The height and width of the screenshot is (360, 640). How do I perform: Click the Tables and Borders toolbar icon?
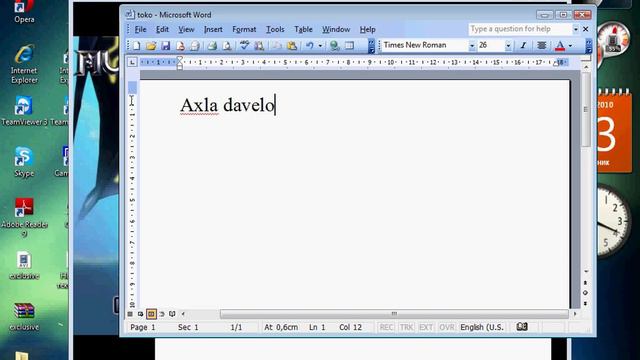[x=349, y=46]
